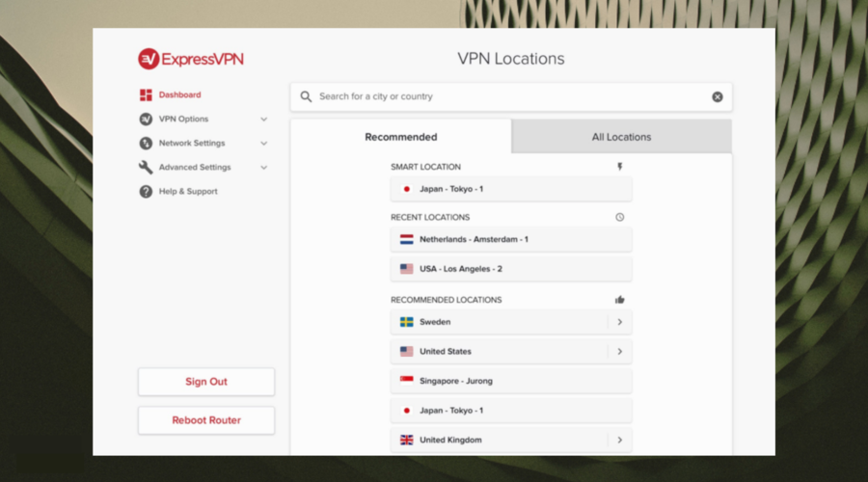Screen dimensions: 868x482
Task: Select USA - Los Angeles - 2
Action: 511,269
